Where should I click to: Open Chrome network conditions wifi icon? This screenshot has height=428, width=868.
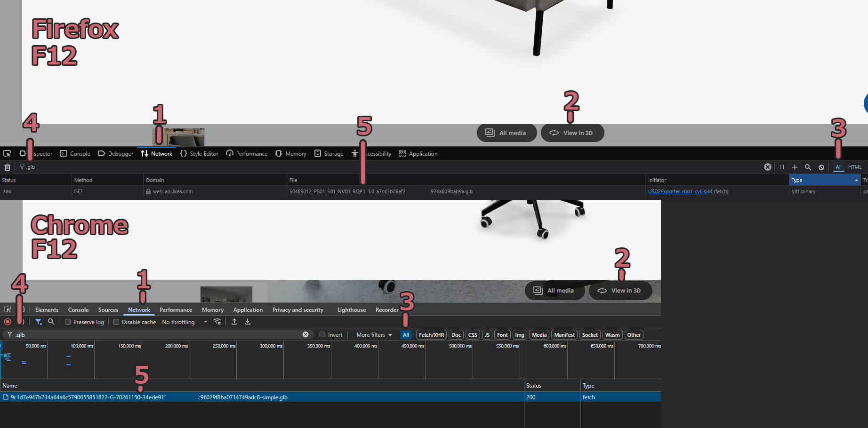pos(217,322)
